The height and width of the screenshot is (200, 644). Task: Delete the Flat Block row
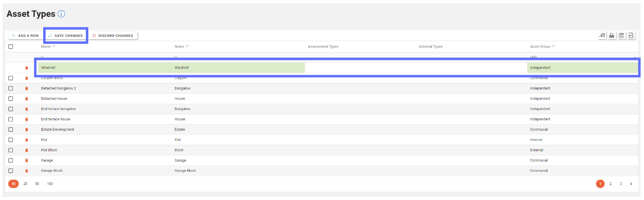click(x=26, y=150)
